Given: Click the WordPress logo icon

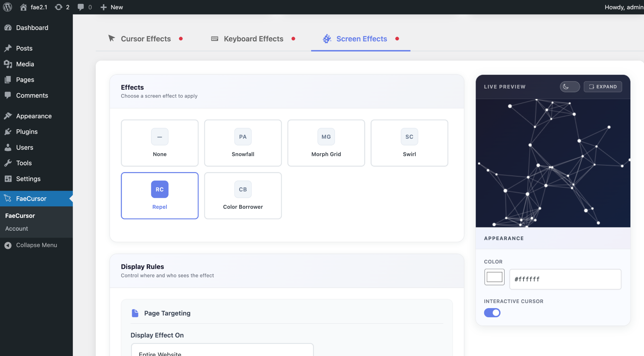Looking at the screenshot, I should tap(7, 7).
